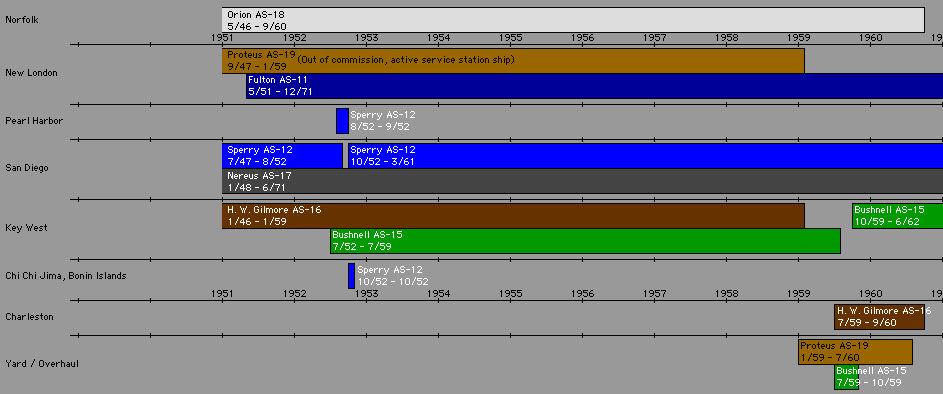Select the Orion AS-18 Norfolk bar

[573, 20]
